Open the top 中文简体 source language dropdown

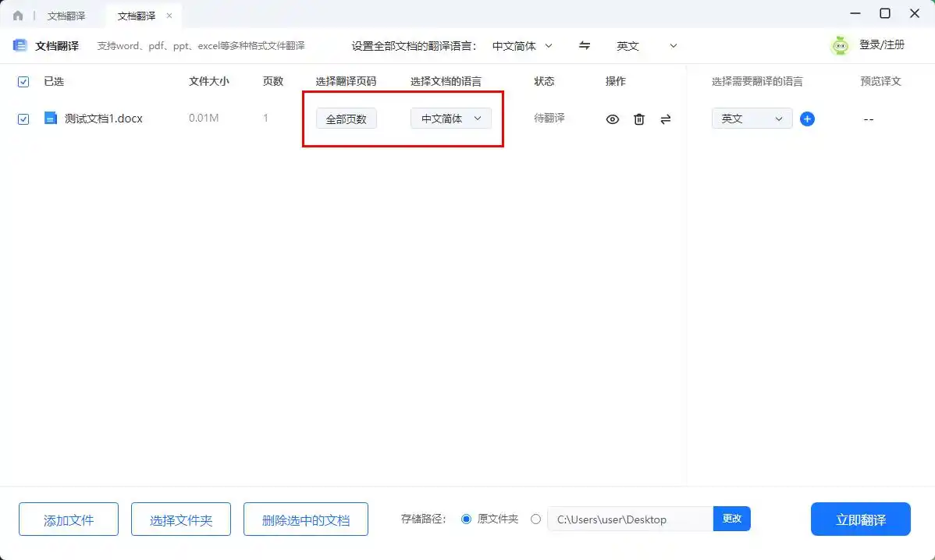(521, 46)
